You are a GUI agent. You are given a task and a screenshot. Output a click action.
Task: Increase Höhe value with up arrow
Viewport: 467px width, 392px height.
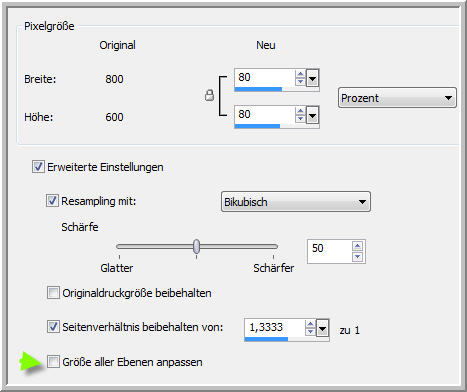click(300, 111)
